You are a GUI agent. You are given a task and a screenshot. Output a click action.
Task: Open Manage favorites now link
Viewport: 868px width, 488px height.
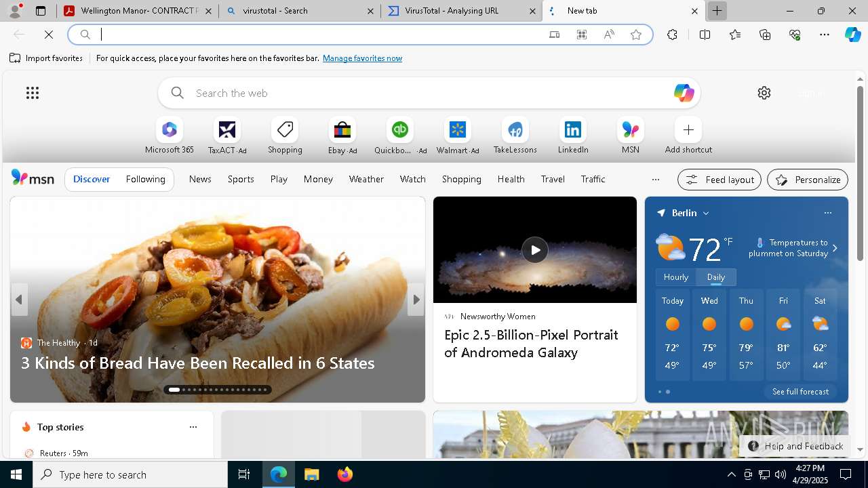pos(362,58)
